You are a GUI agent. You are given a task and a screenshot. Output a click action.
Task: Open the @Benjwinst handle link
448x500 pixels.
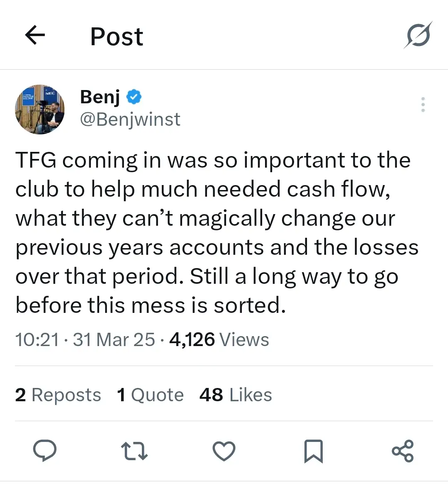point(130,120)
